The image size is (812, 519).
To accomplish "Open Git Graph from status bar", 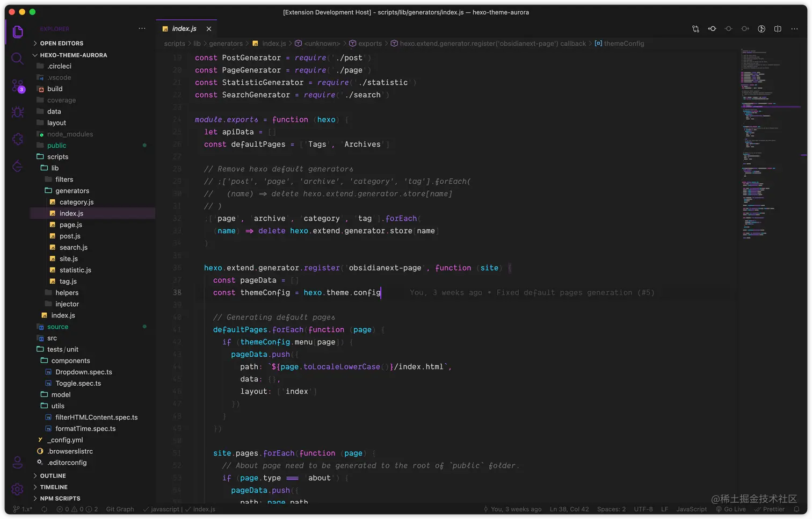I will 120,509.
